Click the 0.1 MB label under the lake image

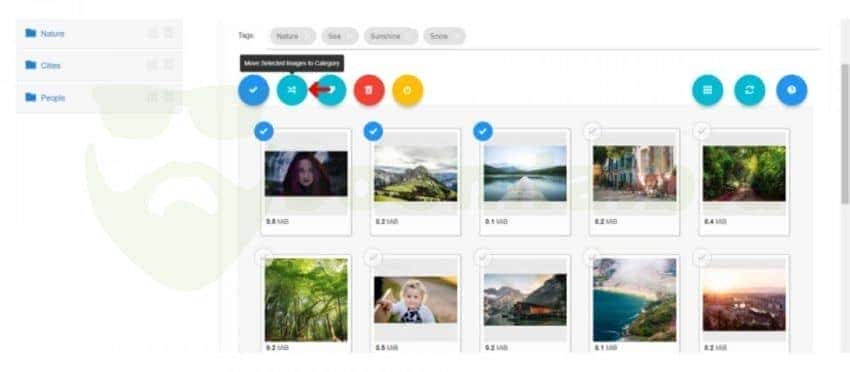pyautogui.click(x=496, y=222)
